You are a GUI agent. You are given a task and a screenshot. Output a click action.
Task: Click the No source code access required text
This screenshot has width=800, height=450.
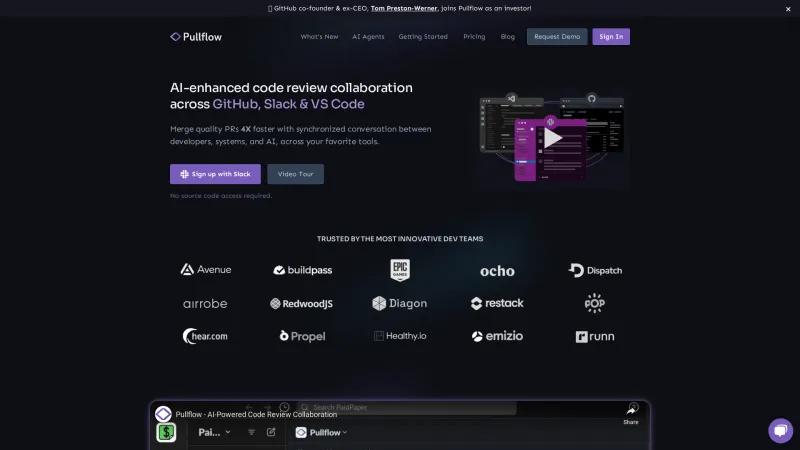tap(221, 195)
